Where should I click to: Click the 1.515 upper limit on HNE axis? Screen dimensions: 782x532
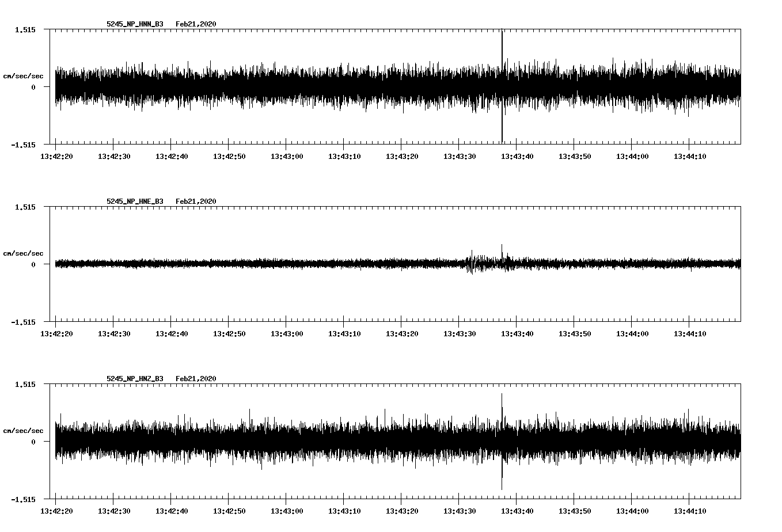(x=25, y=207)
